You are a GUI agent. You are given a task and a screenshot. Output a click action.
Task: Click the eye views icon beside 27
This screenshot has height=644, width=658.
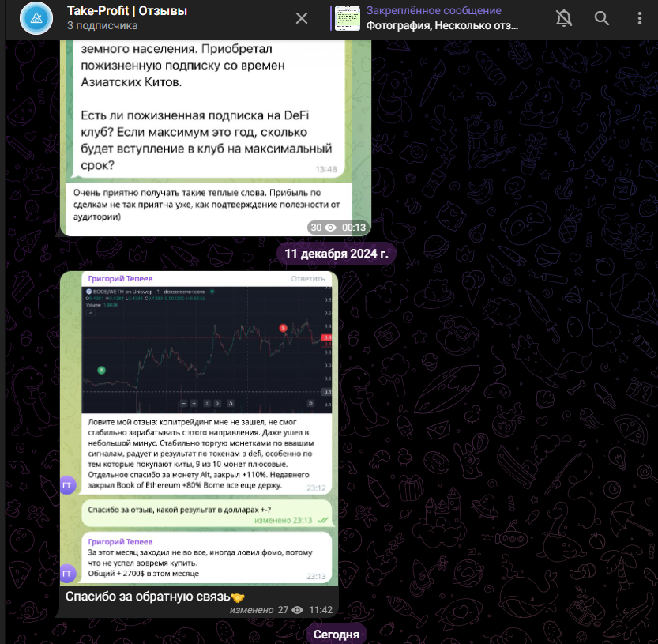click(x=297, y=610)
